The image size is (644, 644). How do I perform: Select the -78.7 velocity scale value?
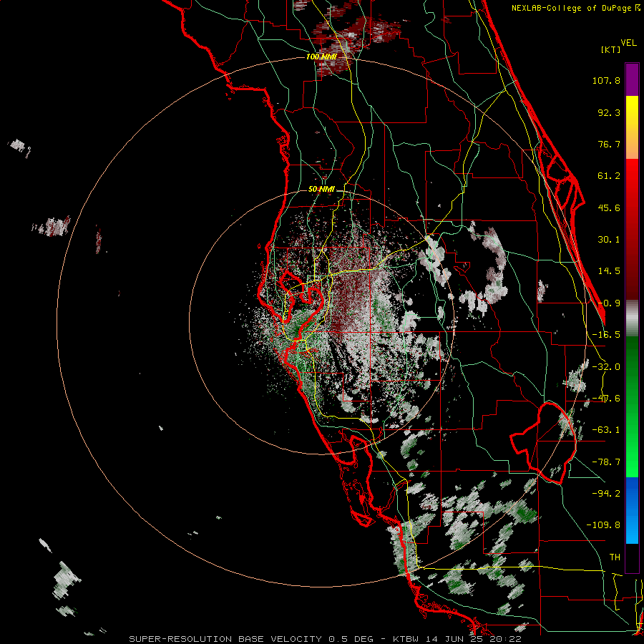click(x=606, y=462)
